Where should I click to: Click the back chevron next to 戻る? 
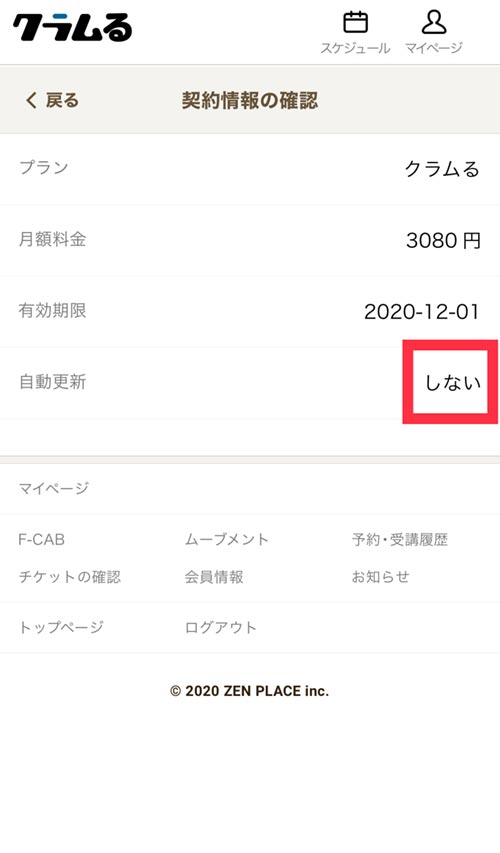32,100
